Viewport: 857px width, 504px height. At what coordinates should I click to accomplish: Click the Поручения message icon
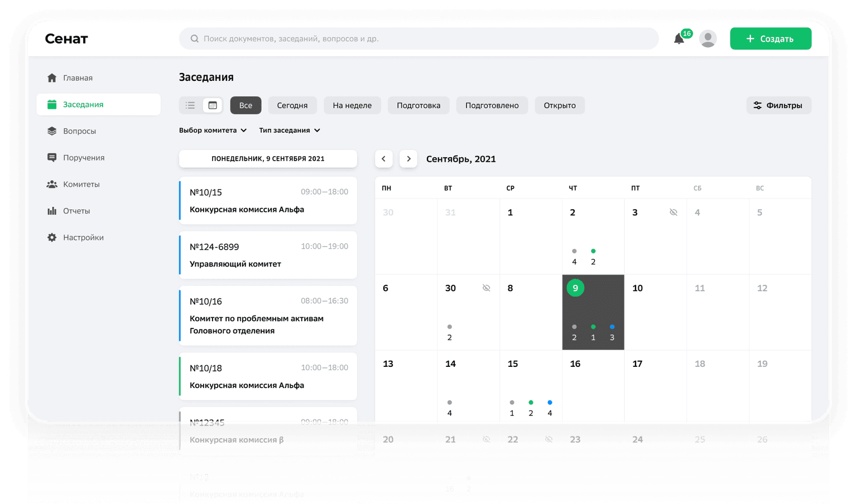tap(52, 158)
